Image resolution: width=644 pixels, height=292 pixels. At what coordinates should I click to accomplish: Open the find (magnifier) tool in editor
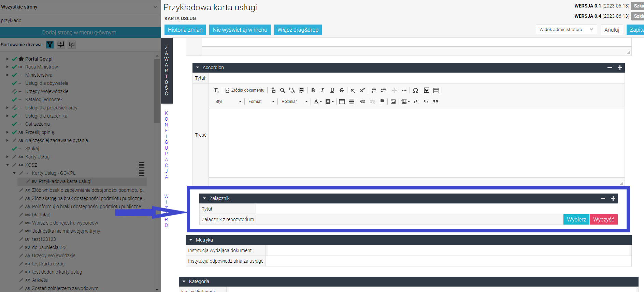pyautogui.click(x=283, y=90)
